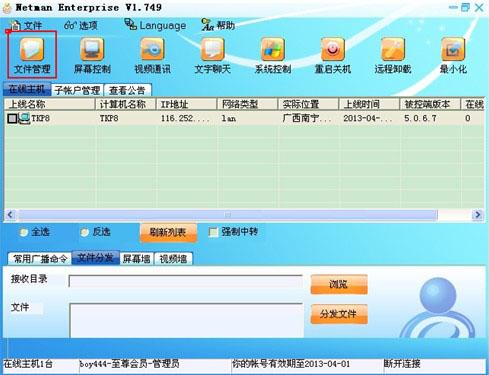The width and height of the screenshot is (489, 375).
Task: Open the 选项 options menu
Action: pyautogui.click(x=81, y=25)
